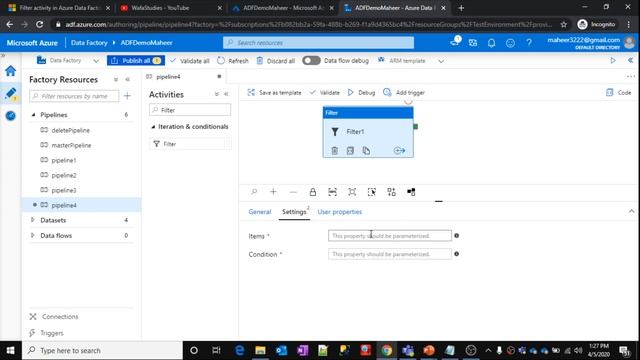This screenshot has width=640, height=360.
Task: Click Validate all button
Action: (189, 60)
